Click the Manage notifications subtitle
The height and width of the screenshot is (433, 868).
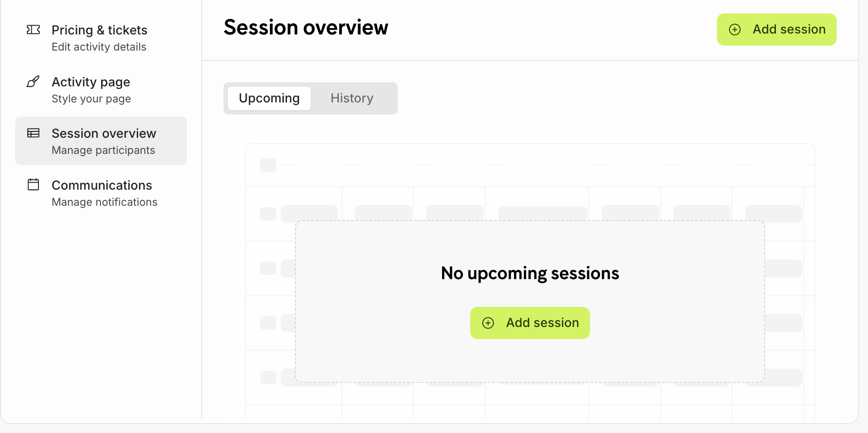click(x=105, y=202)
